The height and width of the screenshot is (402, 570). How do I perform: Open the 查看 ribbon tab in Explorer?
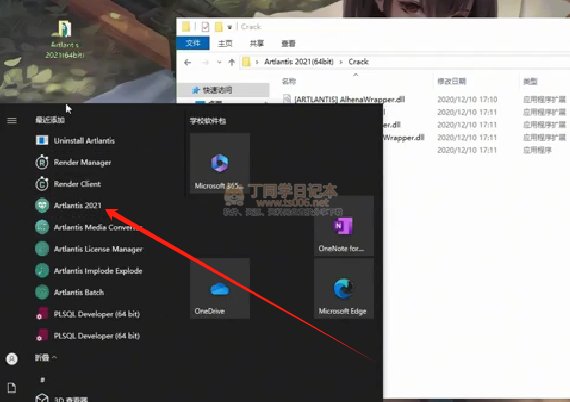point(288,43)
